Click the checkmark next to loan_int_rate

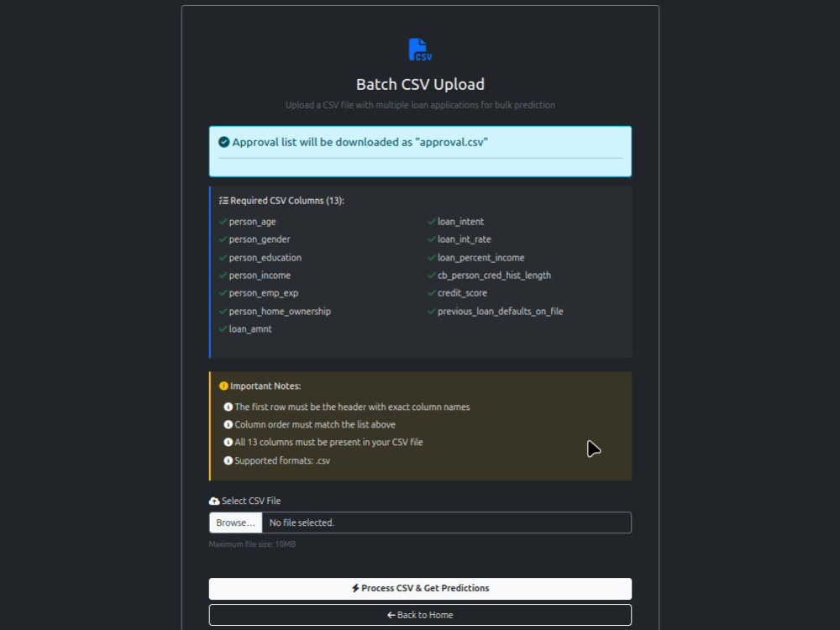click(431, 239)
